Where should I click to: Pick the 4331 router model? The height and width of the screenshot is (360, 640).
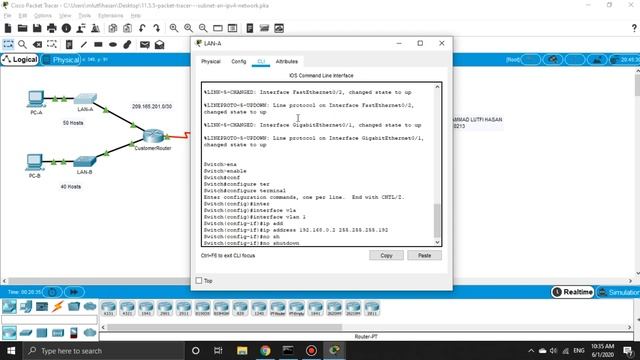click(109, 309)
